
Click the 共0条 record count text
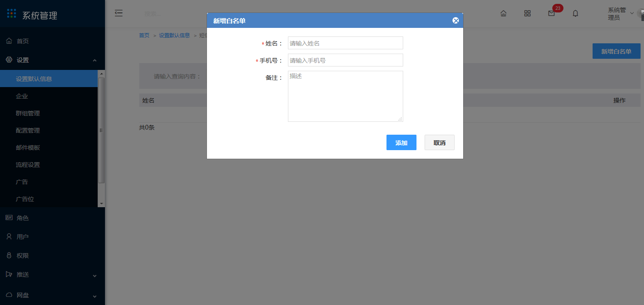pyautogui.click(x=147, y=127)
